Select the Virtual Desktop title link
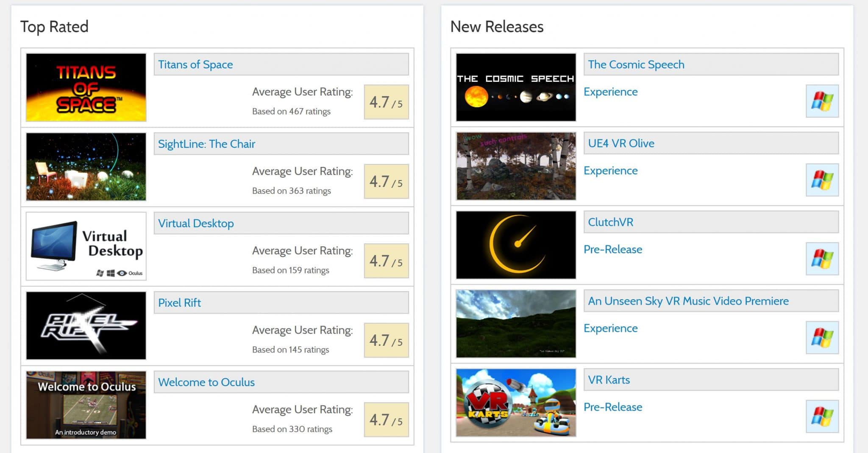Image resolution: width=868 pixels, height=453 pixels. coord(196,223)
